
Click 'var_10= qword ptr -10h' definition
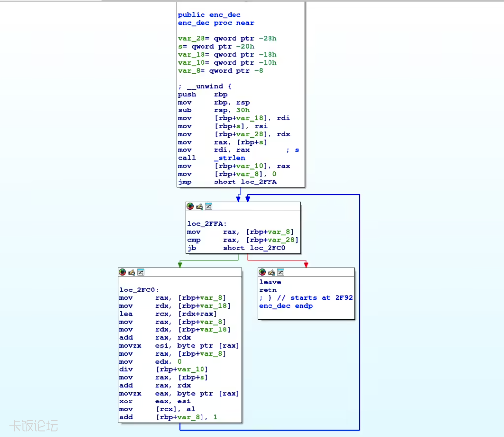[227, 63]
